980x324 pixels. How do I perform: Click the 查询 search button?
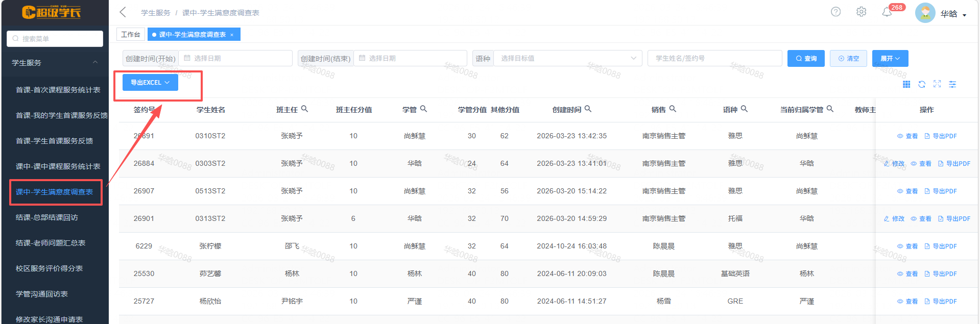[x=805, y=58]
